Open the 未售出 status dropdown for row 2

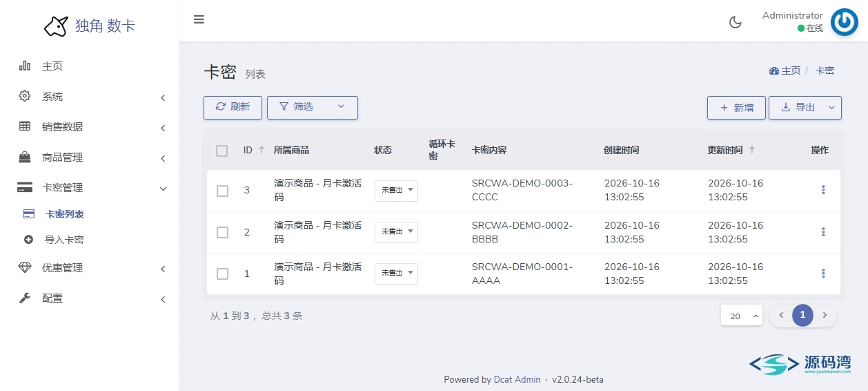click(396, 232)
